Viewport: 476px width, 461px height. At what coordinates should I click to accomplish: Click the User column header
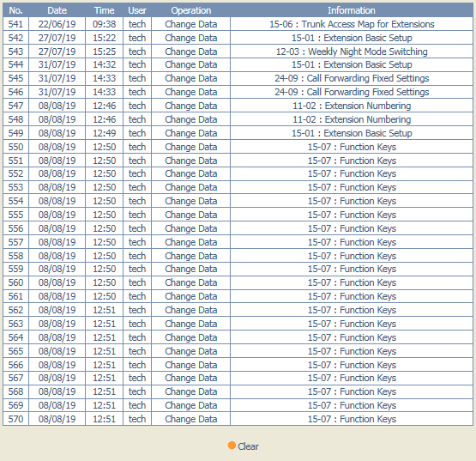pyautogui.click(x=137, y=10)
